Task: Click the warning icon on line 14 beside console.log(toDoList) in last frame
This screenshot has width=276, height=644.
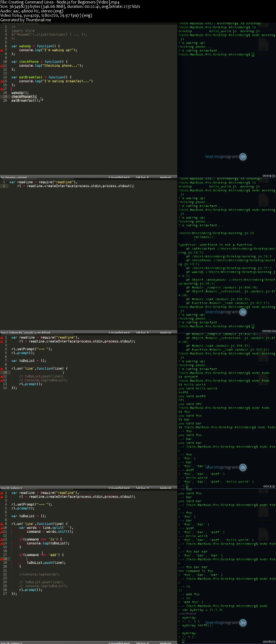Action: [2, 543]
